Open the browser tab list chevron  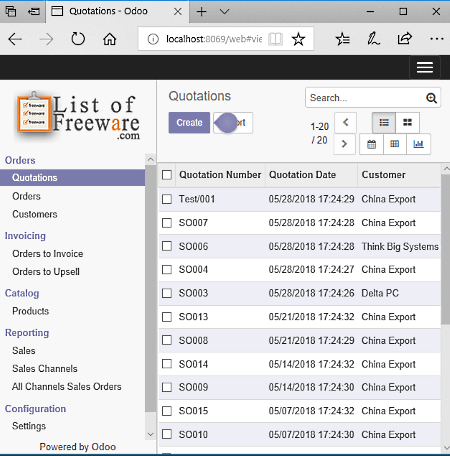225,12
